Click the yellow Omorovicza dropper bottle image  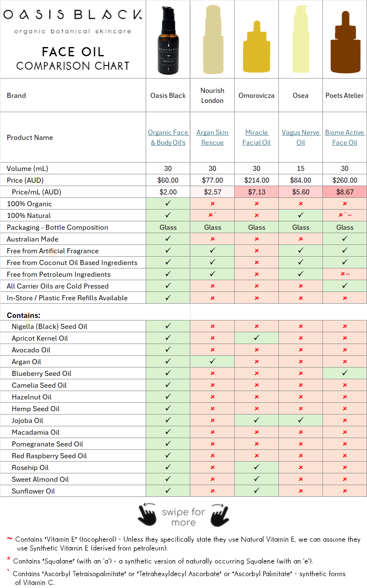point(257,46)
